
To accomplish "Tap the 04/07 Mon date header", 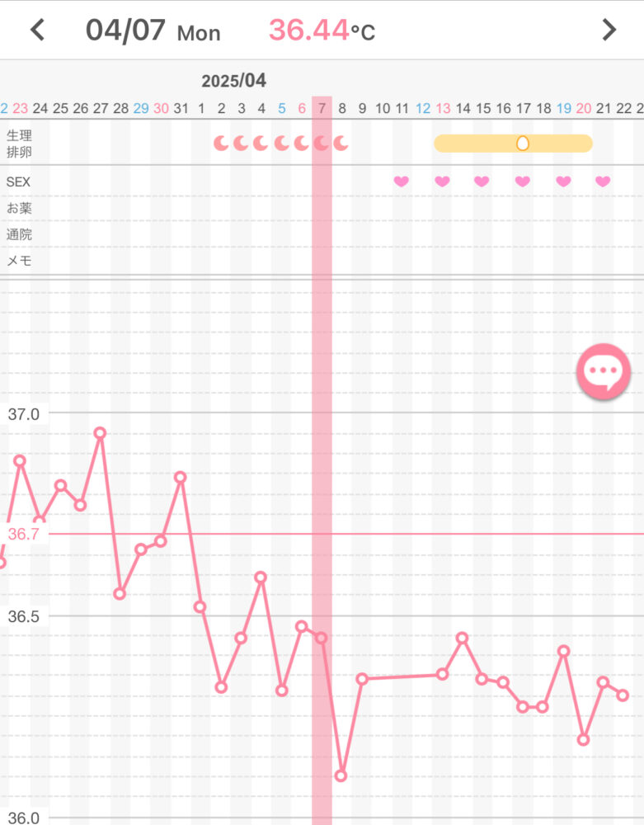I will coord(153,31).
